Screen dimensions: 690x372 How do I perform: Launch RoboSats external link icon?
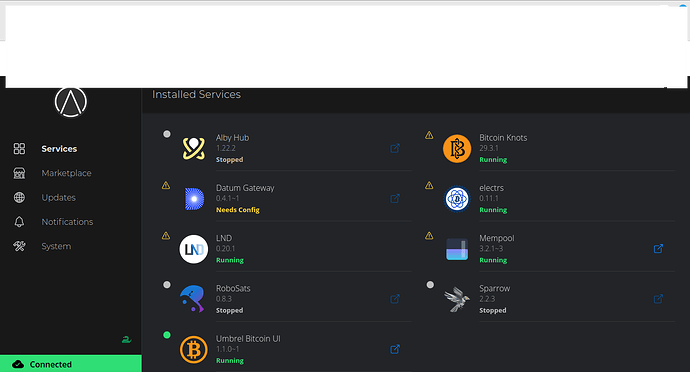click(395, 299)
